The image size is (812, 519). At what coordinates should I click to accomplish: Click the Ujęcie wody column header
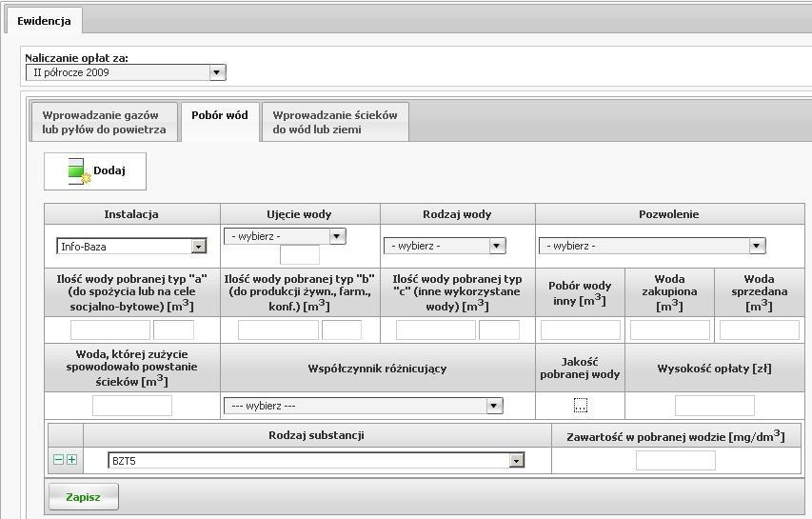(x=299, y=214)
